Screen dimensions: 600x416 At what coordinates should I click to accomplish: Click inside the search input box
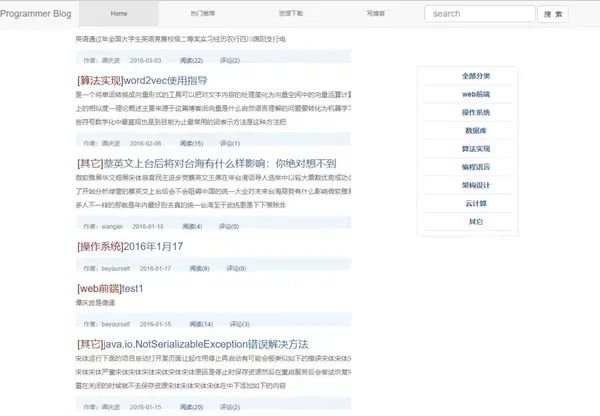tap(479, 14)
